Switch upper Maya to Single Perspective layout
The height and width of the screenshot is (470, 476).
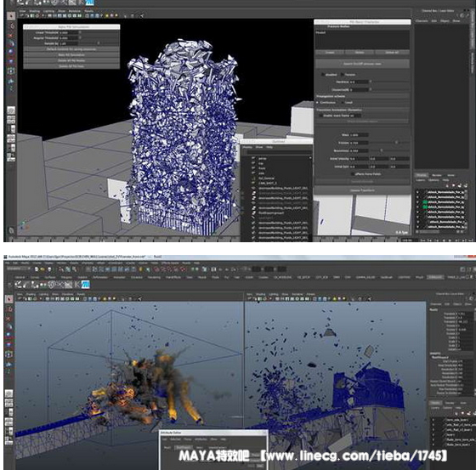click(11, 110)
